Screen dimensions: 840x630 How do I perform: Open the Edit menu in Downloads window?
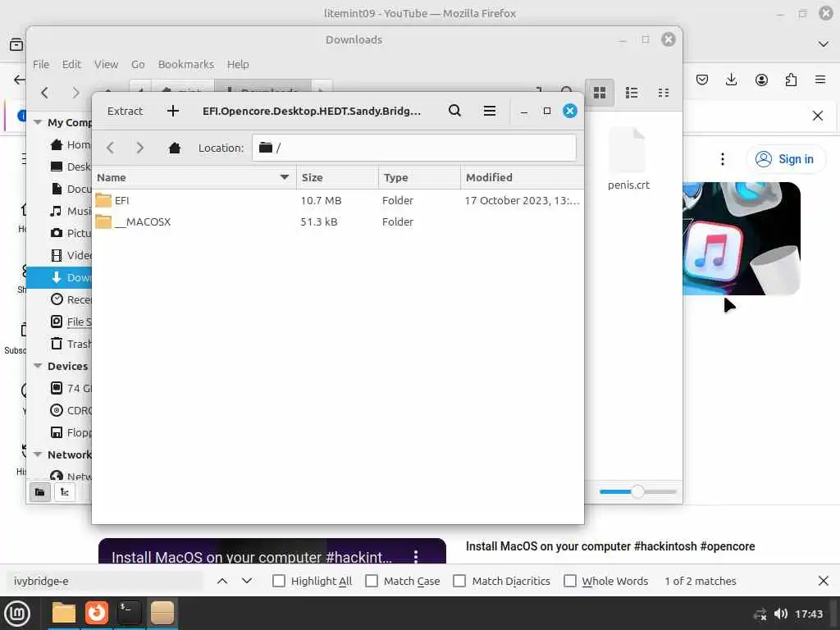tap(71, 64)
